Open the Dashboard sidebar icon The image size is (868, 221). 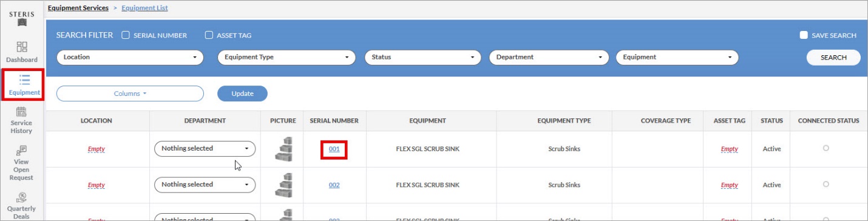pos(22,52)
